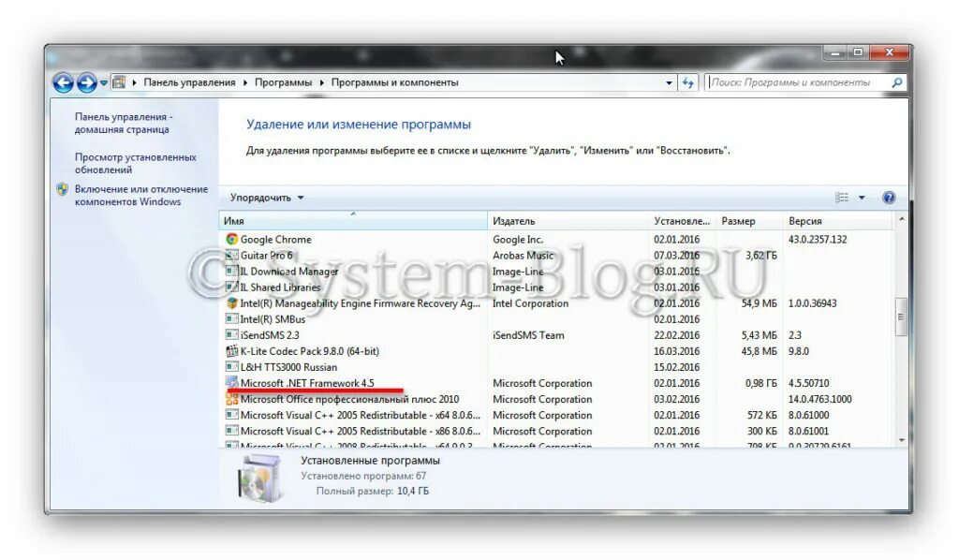Expand address bar history dropdown
Image resolution: width=959 pixels, height=560 pixels.
pyautogui.click(x=669, y=82)
